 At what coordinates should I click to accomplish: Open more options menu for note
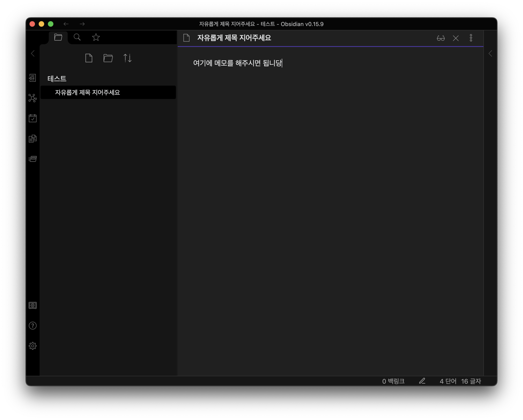click(x=471, y=38)
